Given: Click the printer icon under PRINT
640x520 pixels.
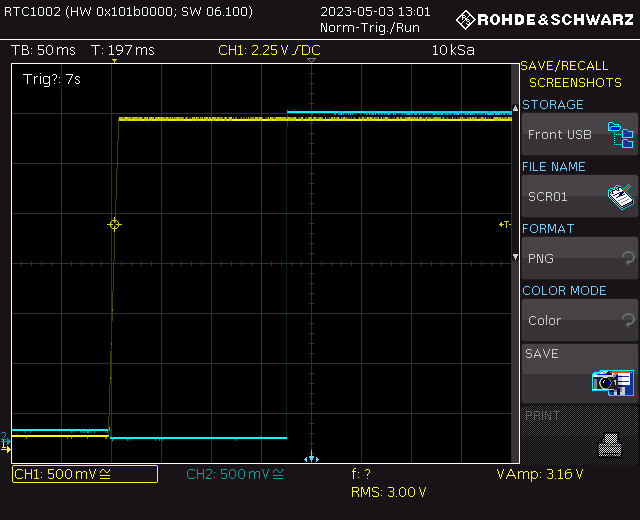Looking at the screenshot, I should tap(610, 444).
